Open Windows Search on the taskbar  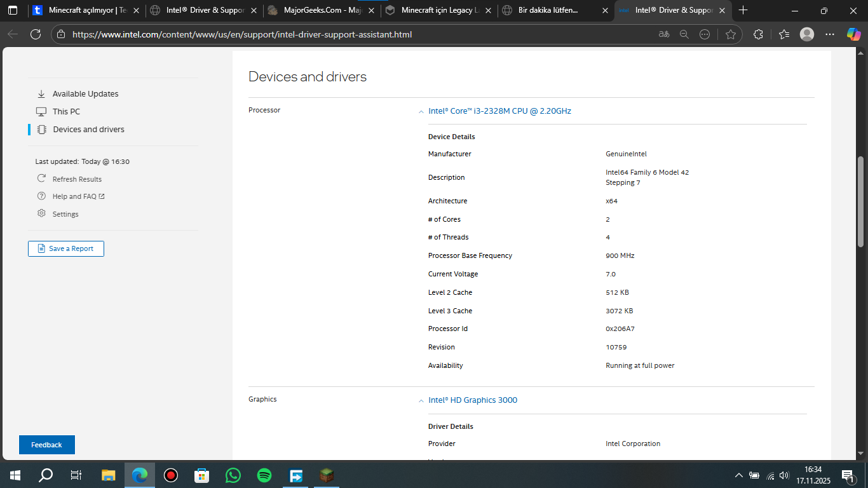pos(46,475)
